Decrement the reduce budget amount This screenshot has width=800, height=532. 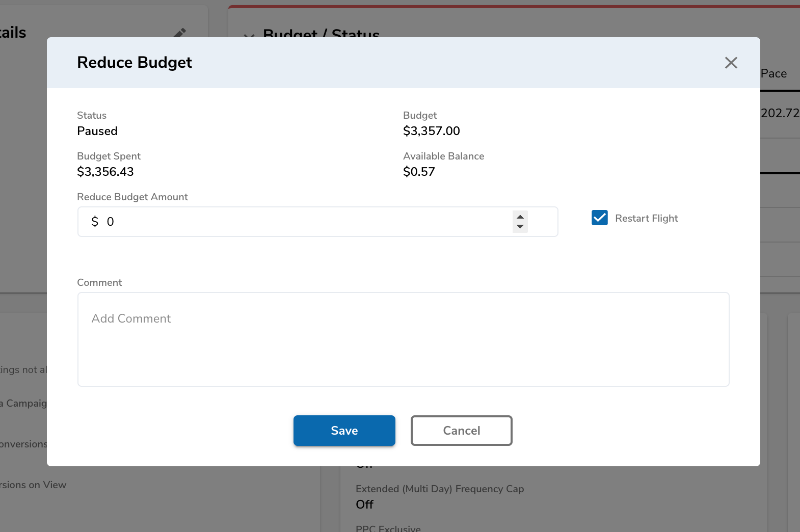520,227
